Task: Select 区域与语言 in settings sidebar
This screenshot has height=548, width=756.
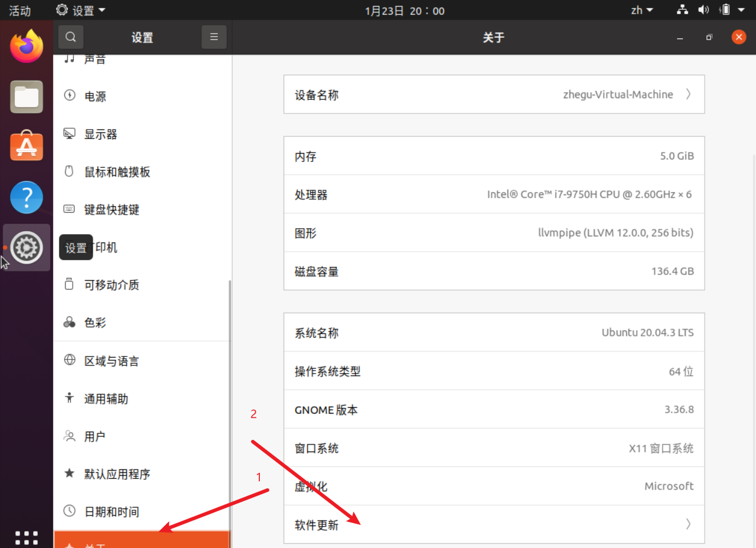Action: (x=142, y=361)
